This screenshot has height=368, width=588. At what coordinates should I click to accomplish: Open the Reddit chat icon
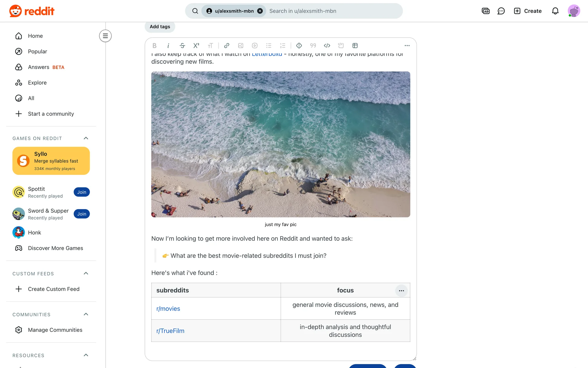pos(501,11)
